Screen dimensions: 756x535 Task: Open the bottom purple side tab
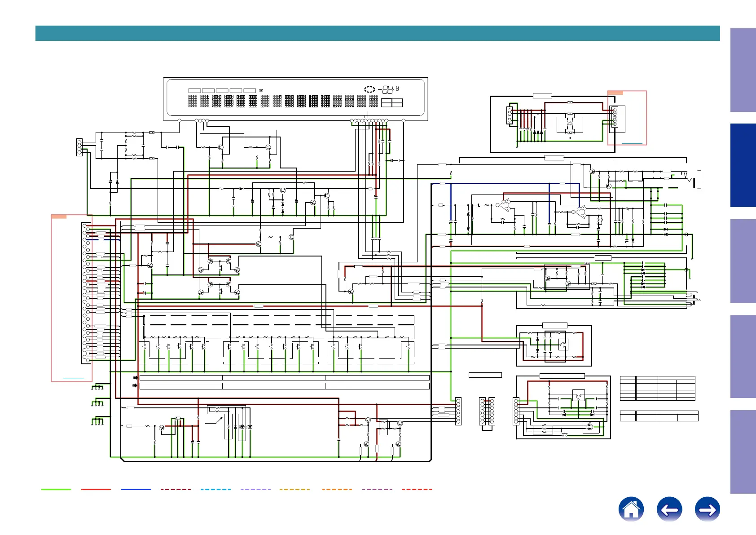743,452
